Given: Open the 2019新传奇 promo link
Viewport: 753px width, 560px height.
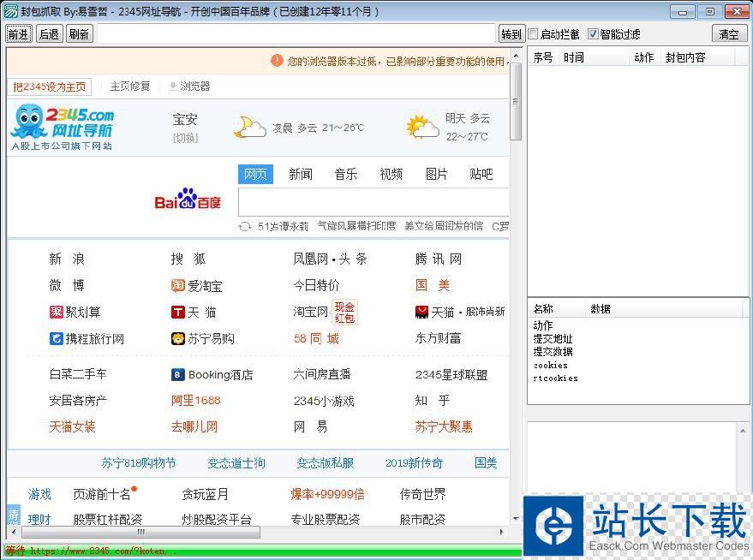Looking at the screenshot, I should 414,463.
